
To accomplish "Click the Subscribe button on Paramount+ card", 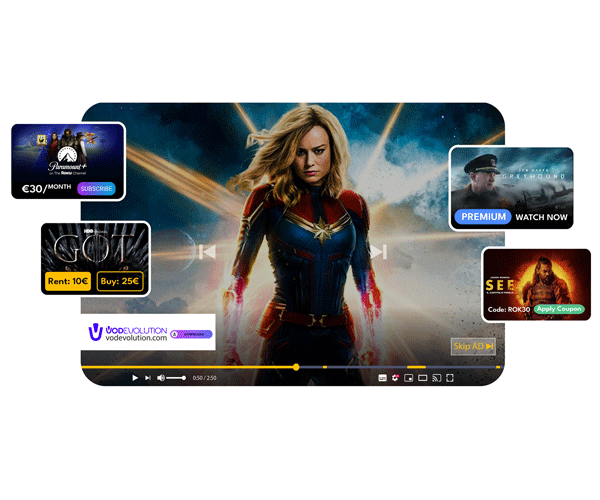I will pyautogui.click(x=96, y=188).
